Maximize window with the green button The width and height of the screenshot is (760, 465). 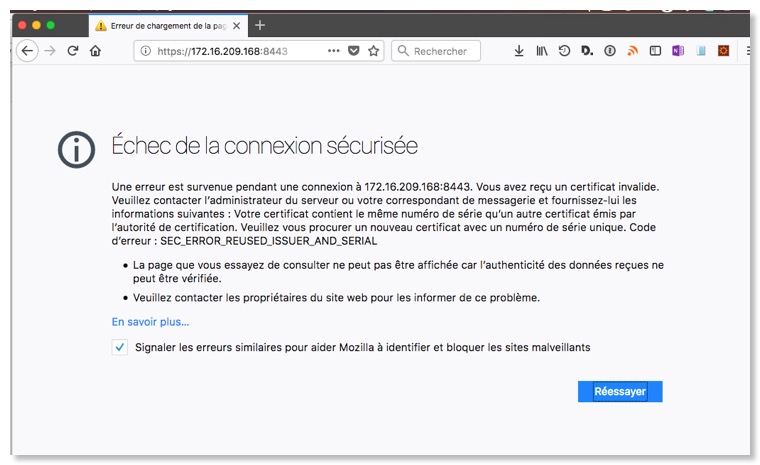click(50, 25)
